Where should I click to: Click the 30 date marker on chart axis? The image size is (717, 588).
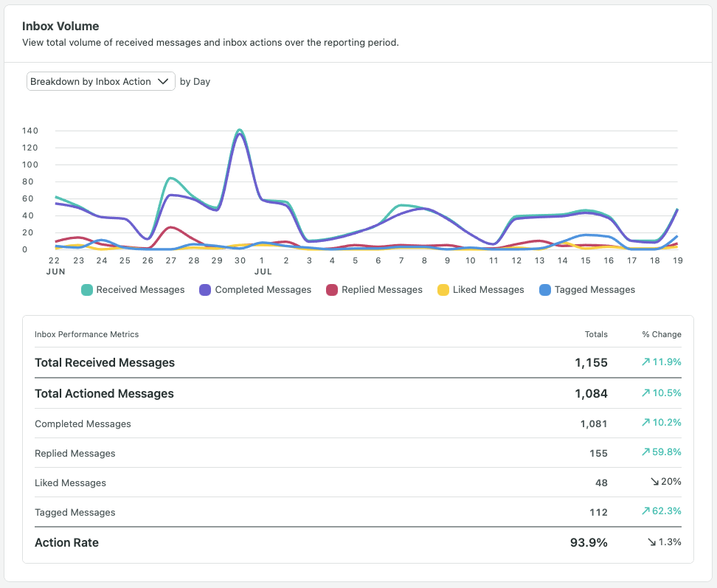240,260
